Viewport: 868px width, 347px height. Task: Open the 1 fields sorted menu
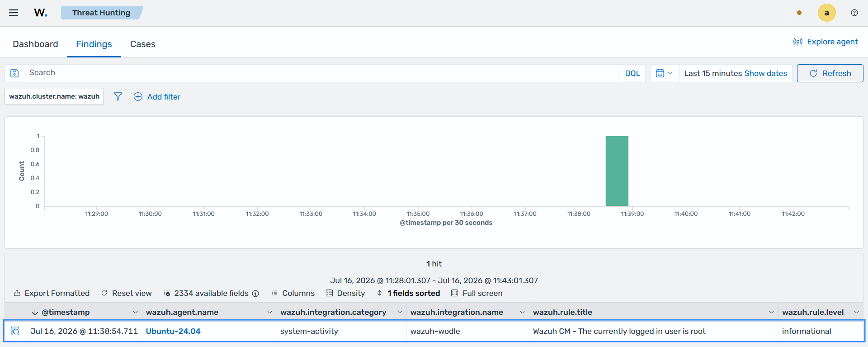[x=408, y=293]
